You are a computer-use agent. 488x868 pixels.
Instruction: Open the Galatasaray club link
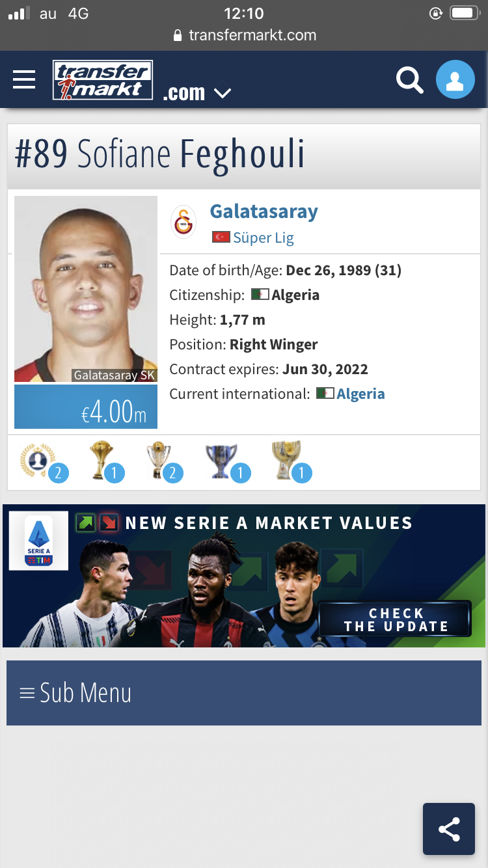coord(264,211)
